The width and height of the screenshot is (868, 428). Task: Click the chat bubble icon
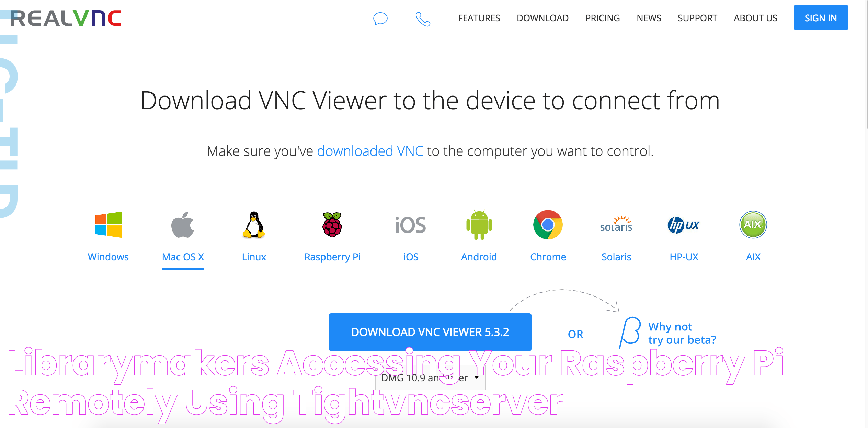click(x=380, y=18)
